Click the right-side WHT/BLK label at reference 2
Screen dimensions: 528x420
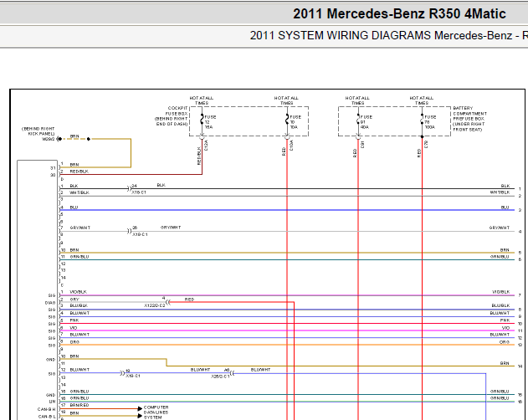coord(500,192)
